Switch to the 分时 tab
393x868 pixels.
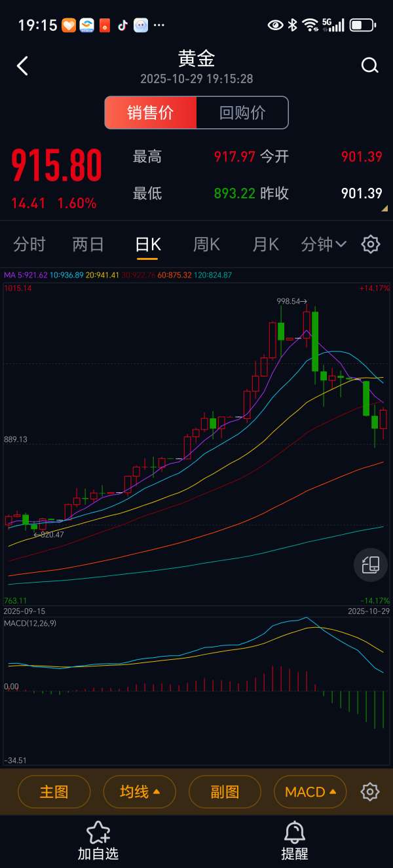(29, 244)
